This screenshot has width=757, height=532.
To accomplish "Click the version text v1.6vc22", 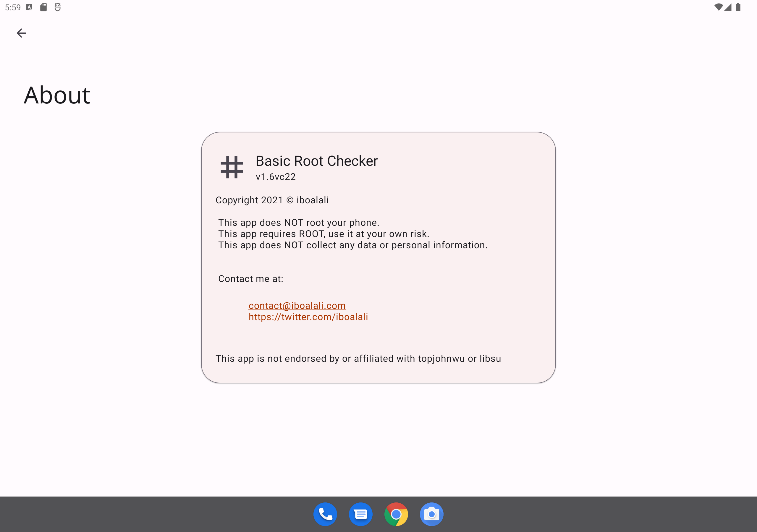I will 276,177.
